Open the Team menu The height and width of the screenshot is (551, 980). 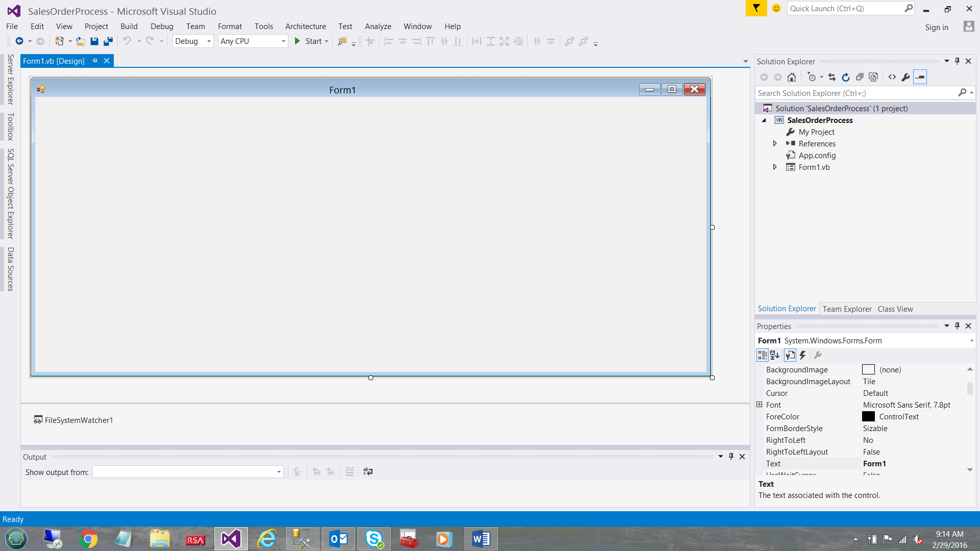(195, 26)
